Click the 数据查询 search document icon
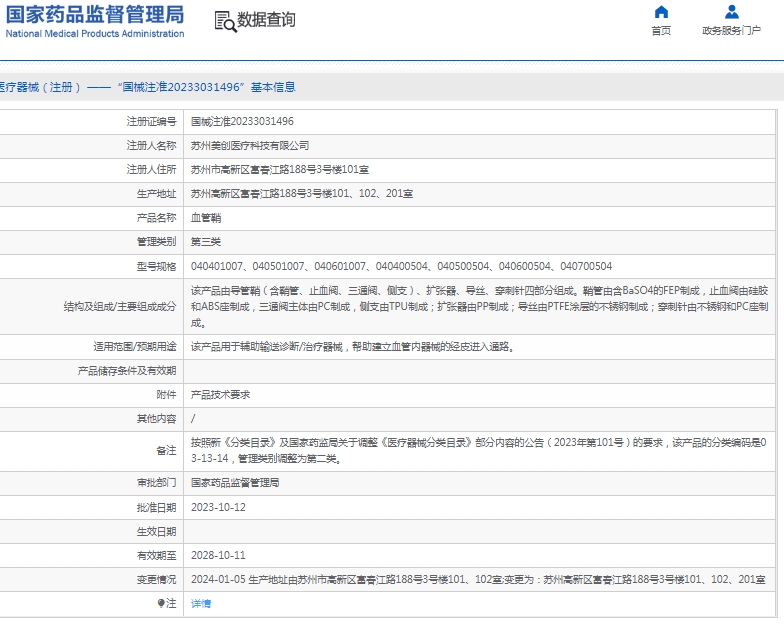Viewport: 784px width, 626px height. point(225,22)
